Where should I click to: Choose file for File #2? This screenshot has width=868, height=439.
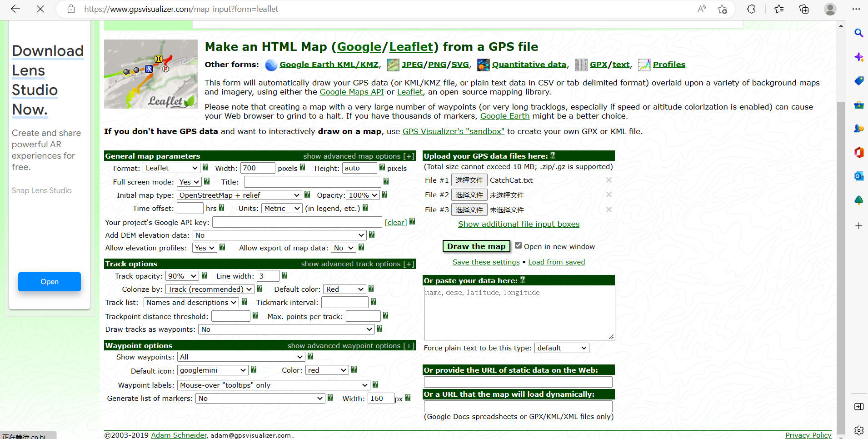click(x=469, y=195)
